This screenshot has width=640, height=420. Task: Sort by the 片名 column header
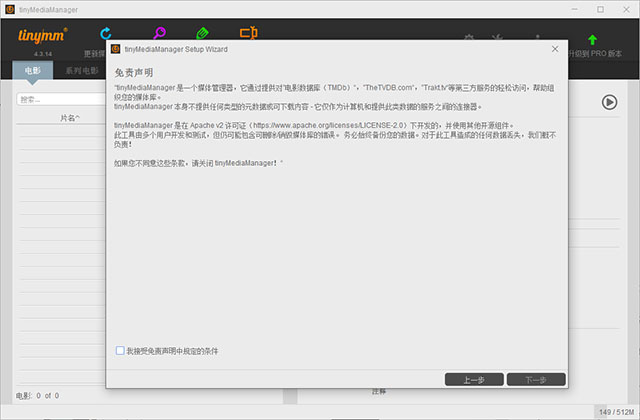click(70, 118)
